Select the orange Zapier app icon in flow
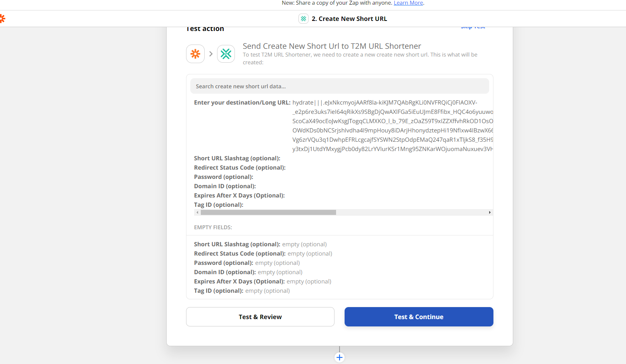 pyautogui.click(x=195, y=54)
